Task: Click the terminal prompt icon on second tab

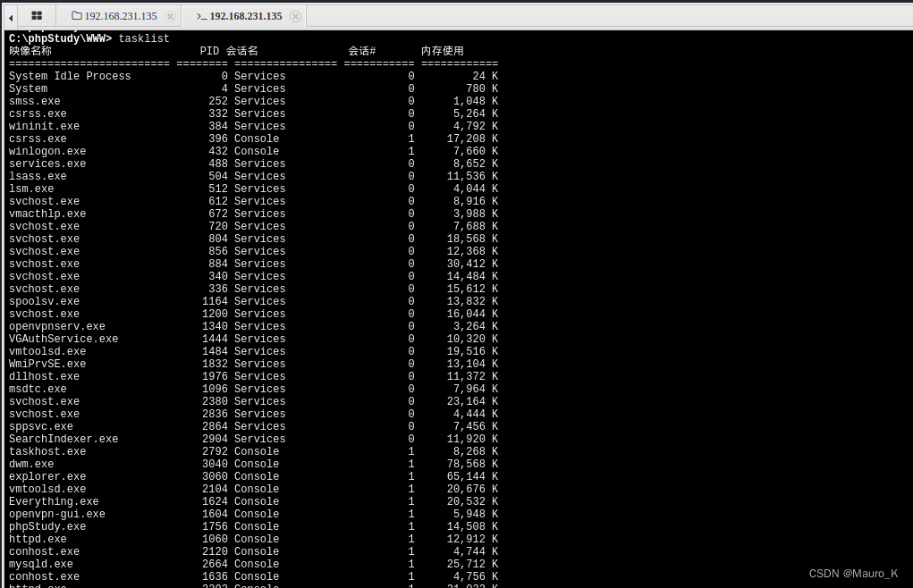Action: (201, 16)
